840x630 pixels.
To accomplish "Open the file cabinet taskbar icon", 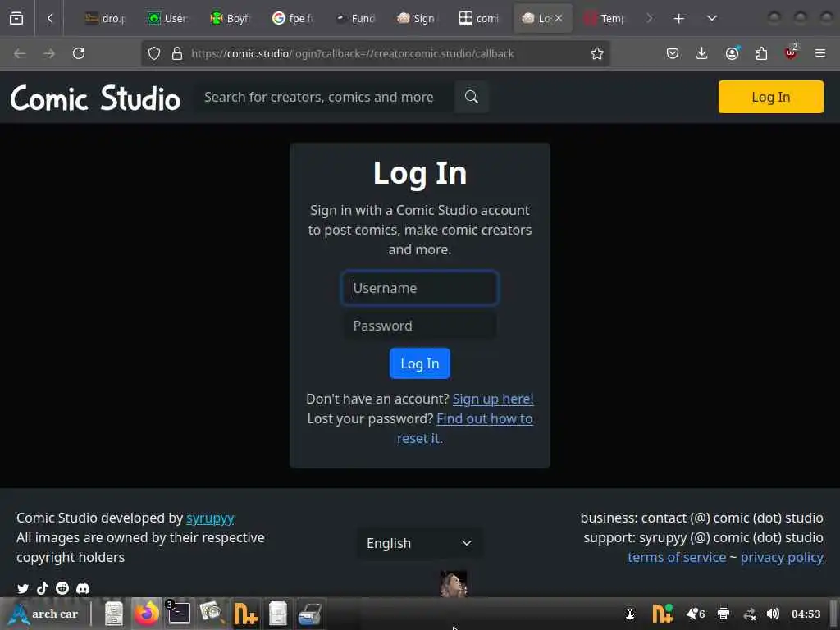I will tap(113, 614).
